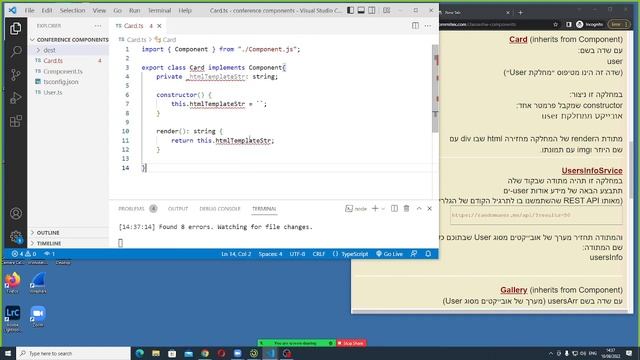640x360 pixels.
Task: Change indentation via Spaces: 4
Action: tap(270, 254)
